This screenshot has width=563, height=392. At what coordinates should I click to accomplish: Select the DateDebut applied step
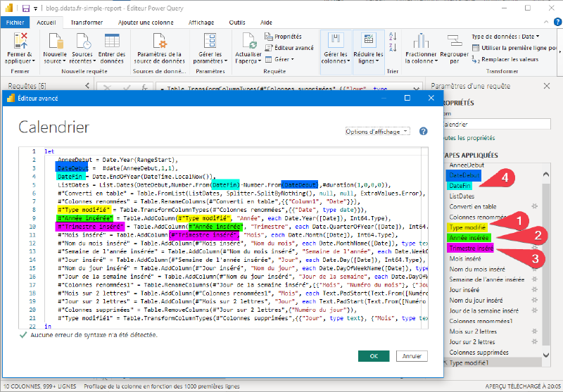pos(464,175)
